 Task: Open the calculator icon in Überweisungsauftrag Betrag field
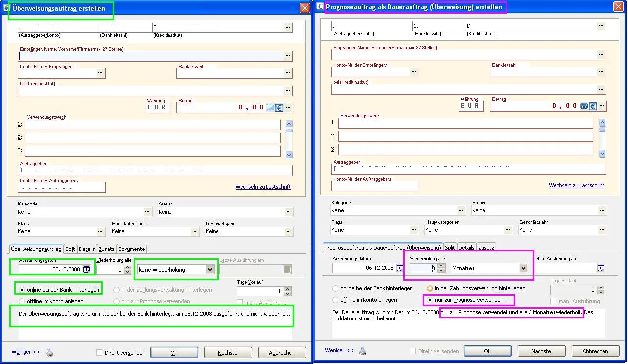point(270,108)
